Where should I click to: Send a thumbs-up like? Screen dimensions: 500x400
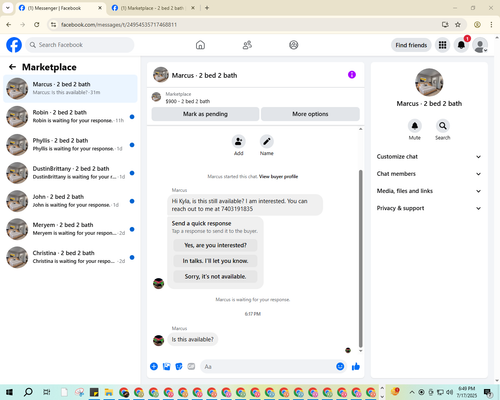[356, 367]
